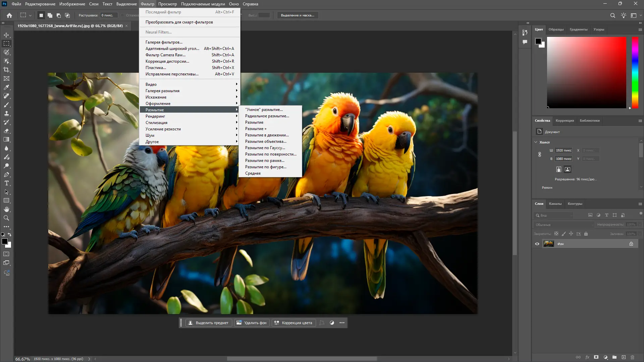
Task: Click Выделить предмет button
Action: coord(208,323)
